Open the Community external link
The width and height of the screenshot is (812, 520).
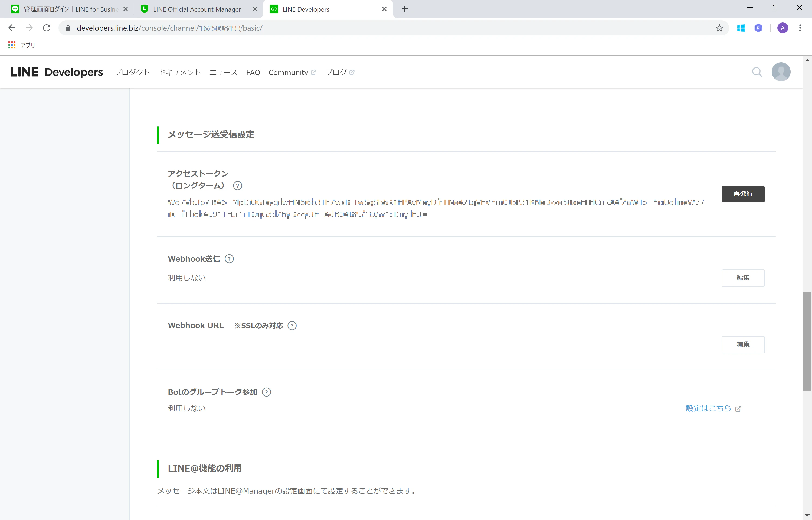pos(292,72)
